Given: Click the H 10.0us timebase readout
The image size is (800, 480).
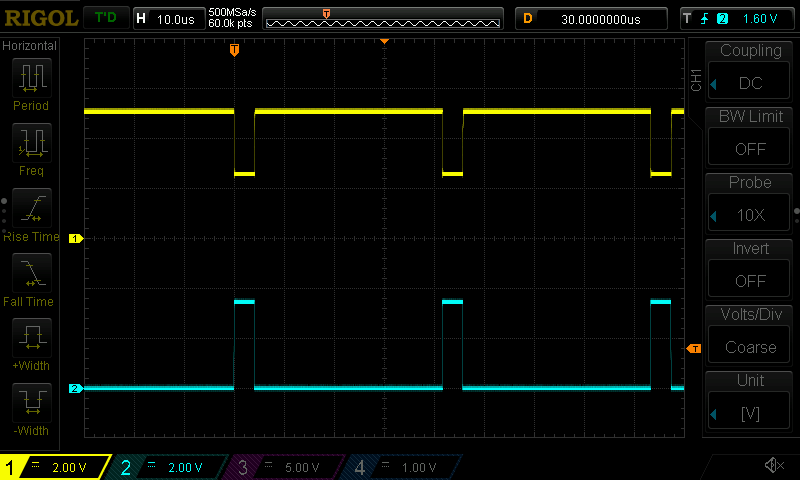Looking at the screenshot, I should point(168,19).
